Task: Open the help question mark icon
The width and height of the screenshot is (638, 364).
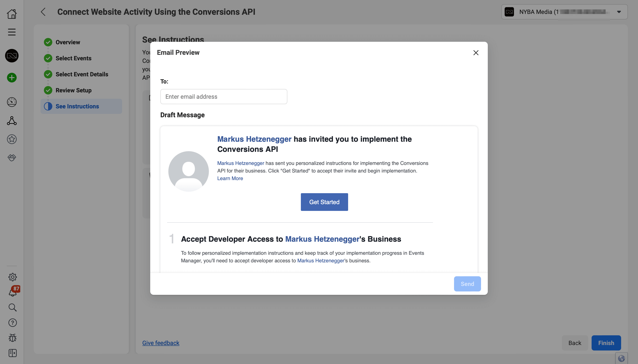Action: (x=12, y=322)
